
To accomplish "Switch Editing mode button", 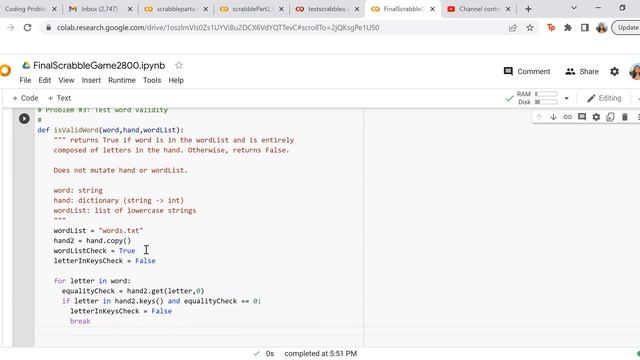I will click(x=604, y=98).
